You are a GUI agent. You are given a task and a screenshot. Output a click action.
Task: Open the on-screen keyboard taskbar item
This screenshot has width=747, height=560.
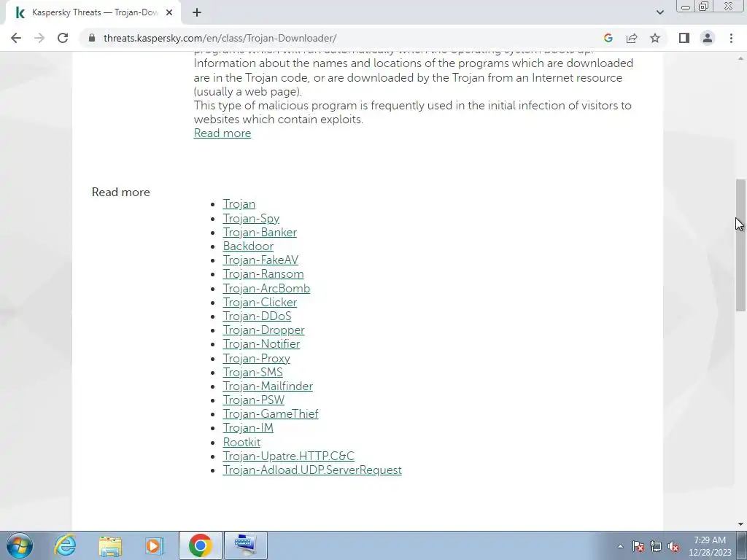[245, 545]
